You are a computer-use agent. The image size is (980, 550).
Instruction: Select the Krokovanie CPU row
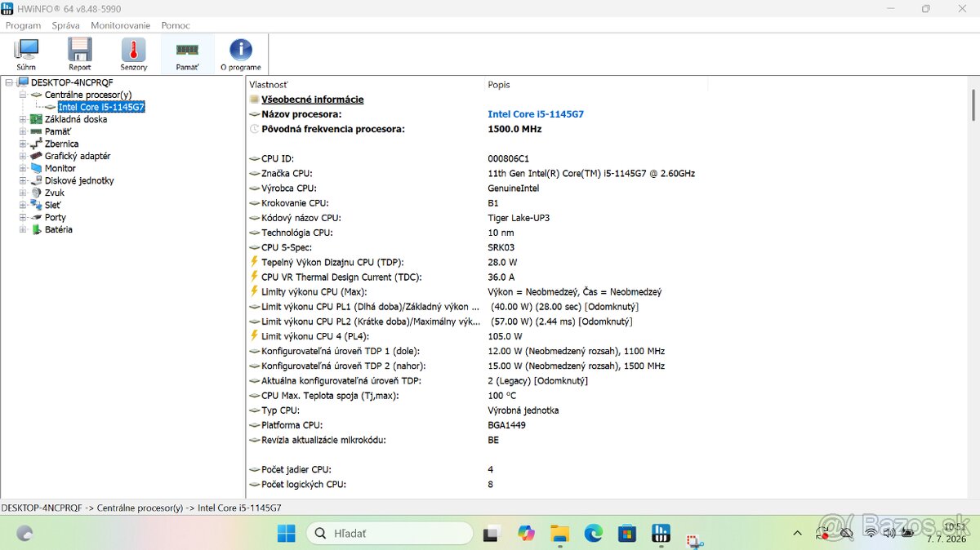(607, 203)
